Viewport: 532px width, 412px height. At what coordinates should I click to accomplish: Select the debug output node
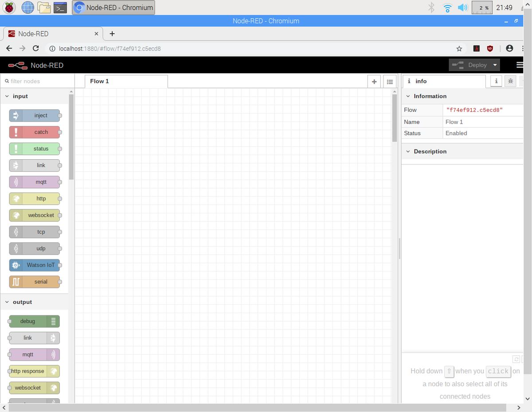[34, 321]
